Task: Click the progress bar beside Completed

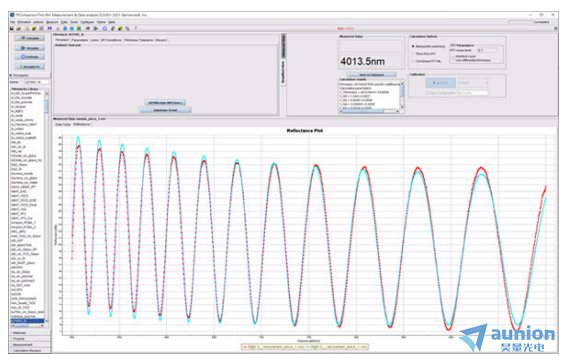Action: [520, 22]
